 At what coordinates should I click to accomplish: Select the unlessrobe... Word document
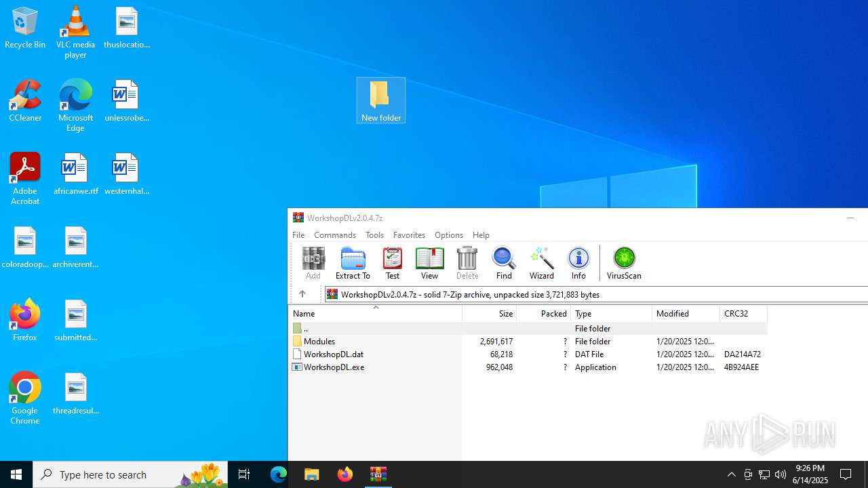coord(127,101)
